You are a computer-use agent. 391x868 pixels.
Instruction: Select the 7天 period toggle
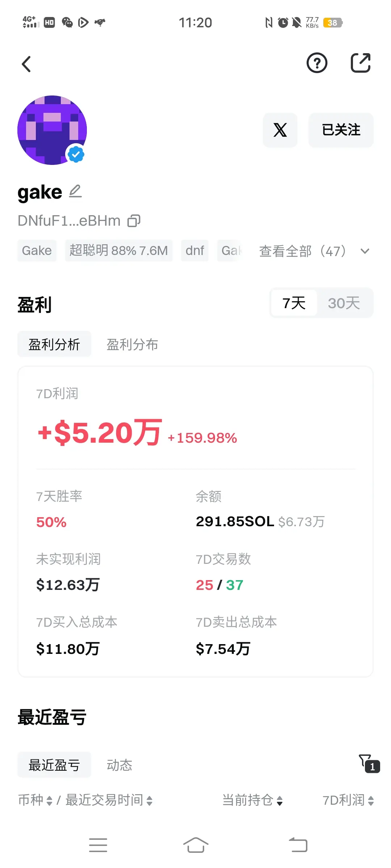click(294, 303)
